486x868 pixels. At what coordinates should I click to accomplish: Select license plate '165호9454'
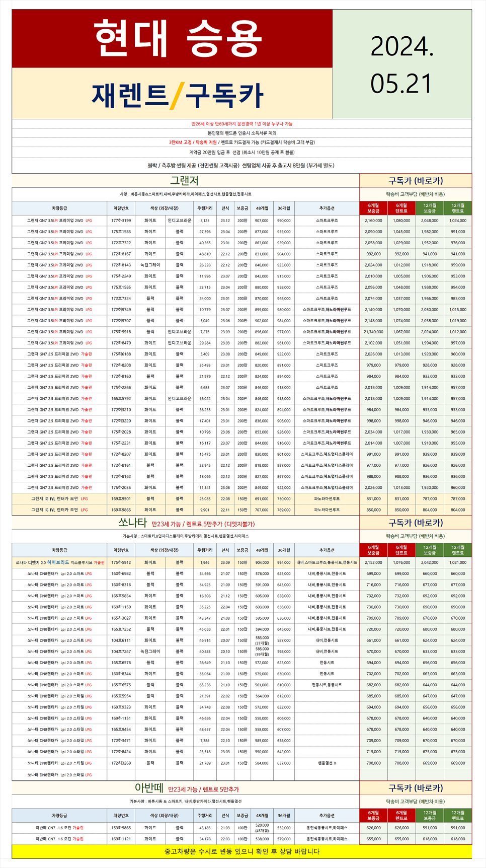pyautogui.click(x=121, y=729)
